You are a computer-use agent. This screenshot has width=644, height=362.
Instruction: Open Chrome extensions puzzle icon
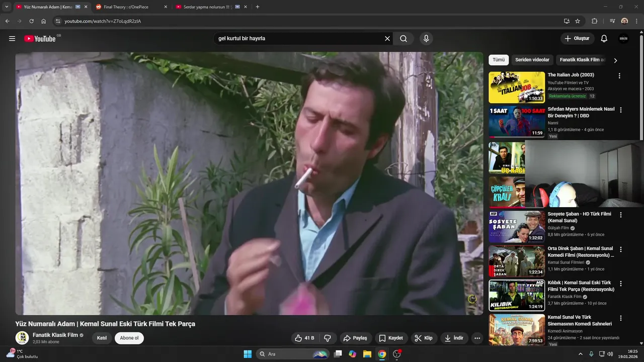pyautogui.click(x=594, y=21)
